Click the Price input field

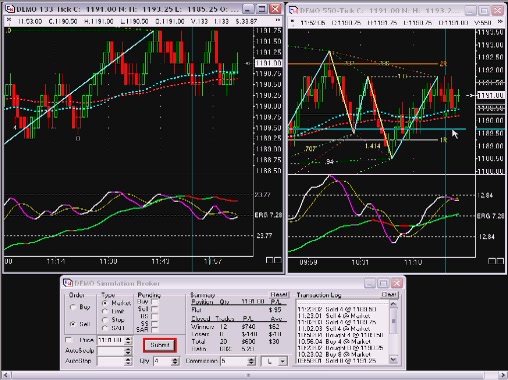coord(110,340)
